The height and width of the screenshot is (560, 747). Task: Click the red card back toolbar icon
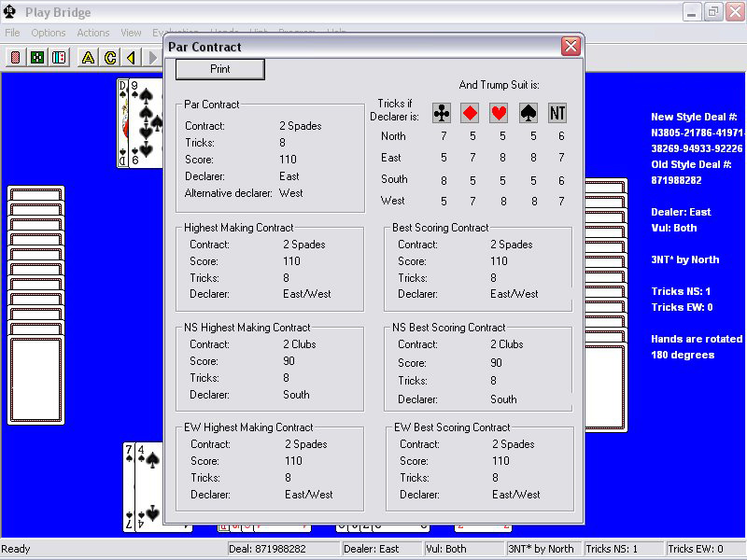click(x=16, y=58)
